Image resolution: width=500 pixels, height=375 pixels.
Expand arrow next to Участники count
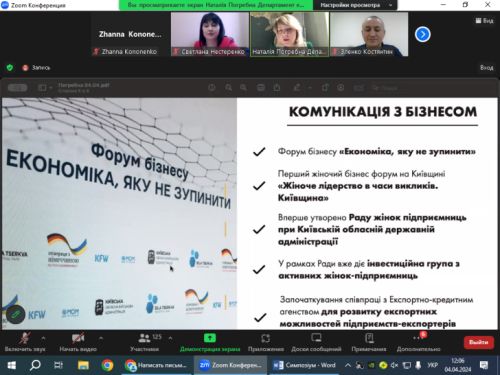(x=170, y=338)
